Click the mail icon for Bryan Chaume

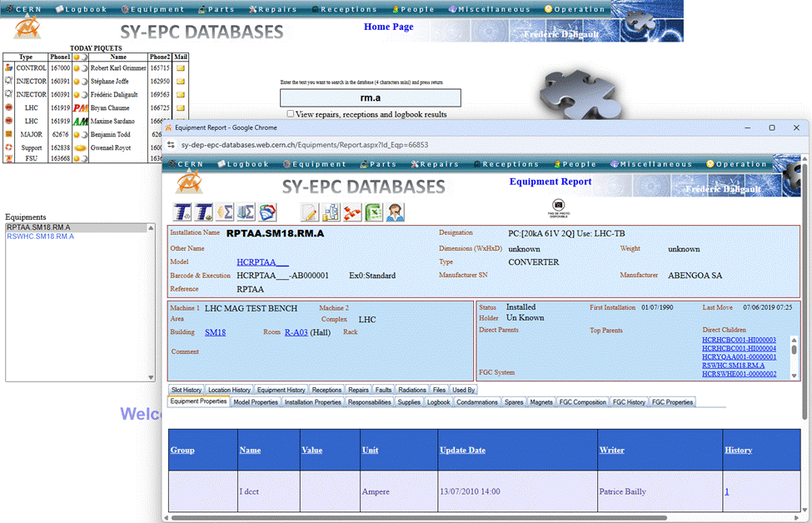click(180, 108)
